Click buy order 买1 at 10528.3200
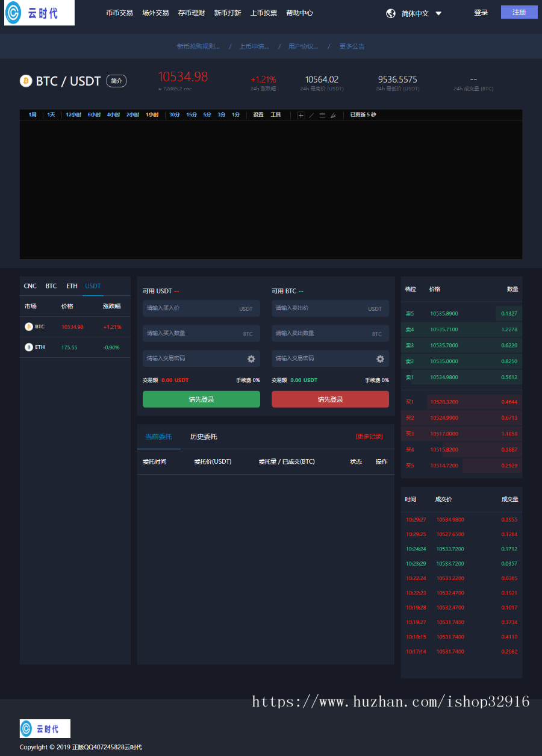The width and height of the screenshot is (542, 756). pyautogui.click(x=461, y=402)
